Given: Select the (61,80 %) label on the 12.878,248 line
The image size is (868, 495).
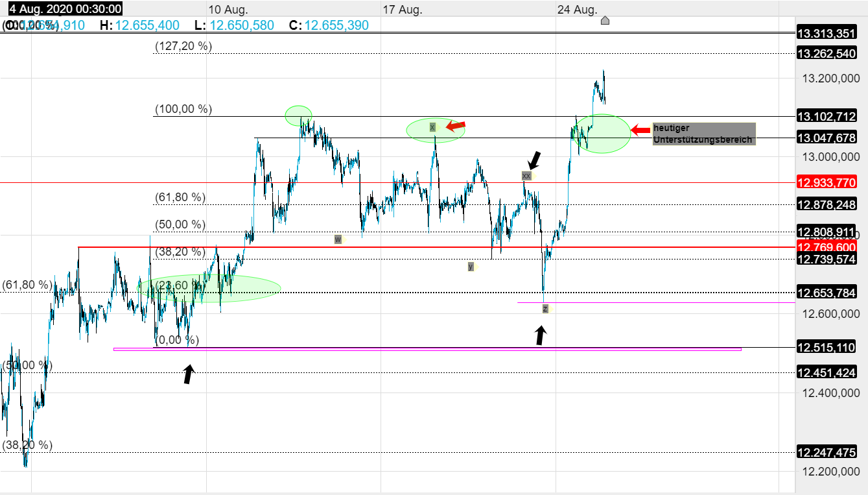Looking at the screenshot, I should 180,197.
